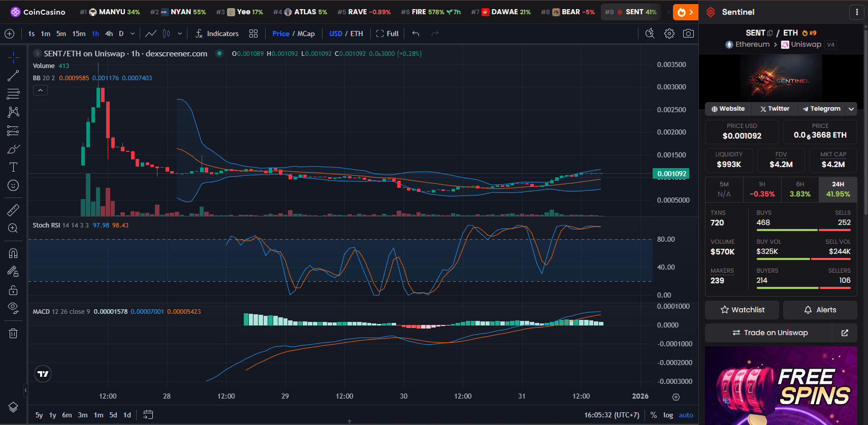Toggle magnet mode for drawings

coord(13,253)
